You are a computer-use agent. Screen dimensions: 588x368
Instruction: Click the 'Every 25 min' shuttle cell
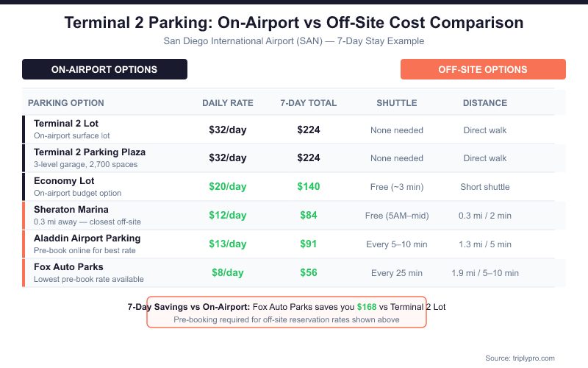point(397,273)
